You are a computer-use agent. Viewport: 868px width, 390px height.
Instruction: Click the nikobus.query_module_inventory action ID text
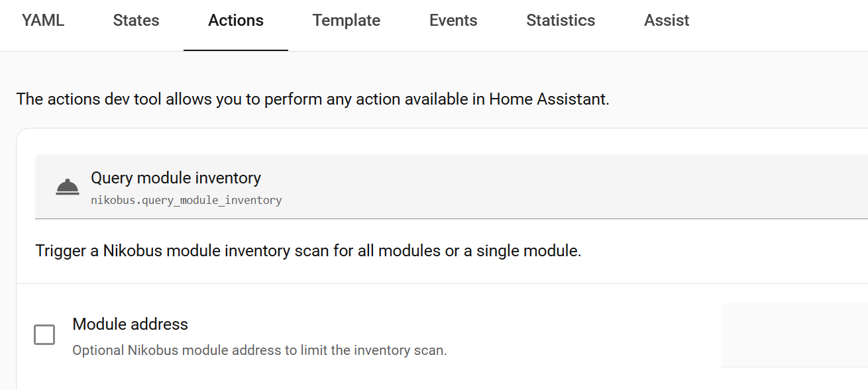tap(186, 200)
